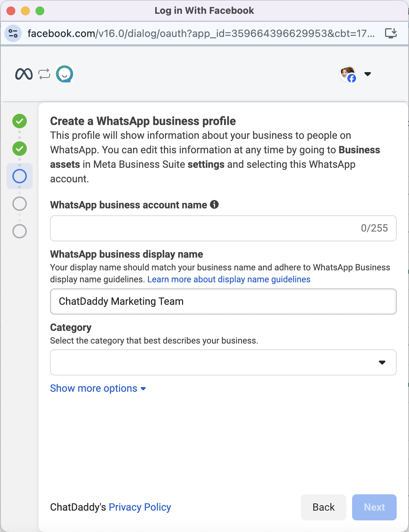Open site information icon in address bar
Image resolution: width=409 pixels, height=532 pixels.
[13, 33]
